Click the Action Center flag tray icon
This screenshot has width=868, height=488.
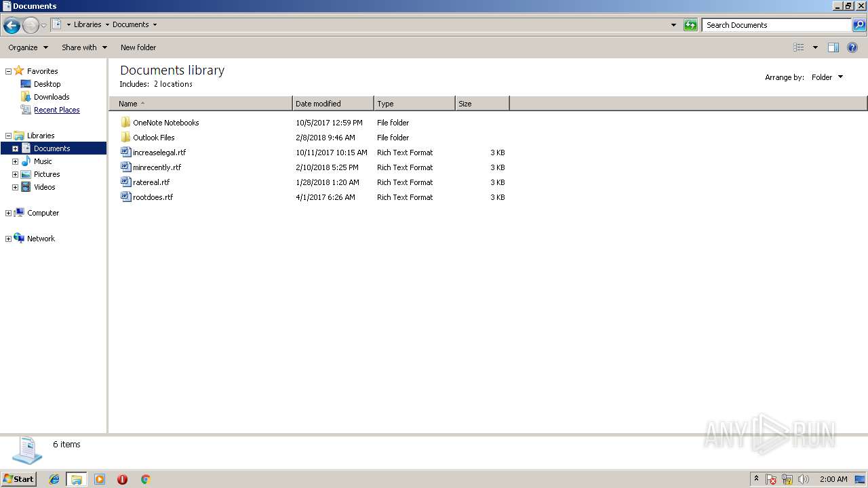click(771, 479)
